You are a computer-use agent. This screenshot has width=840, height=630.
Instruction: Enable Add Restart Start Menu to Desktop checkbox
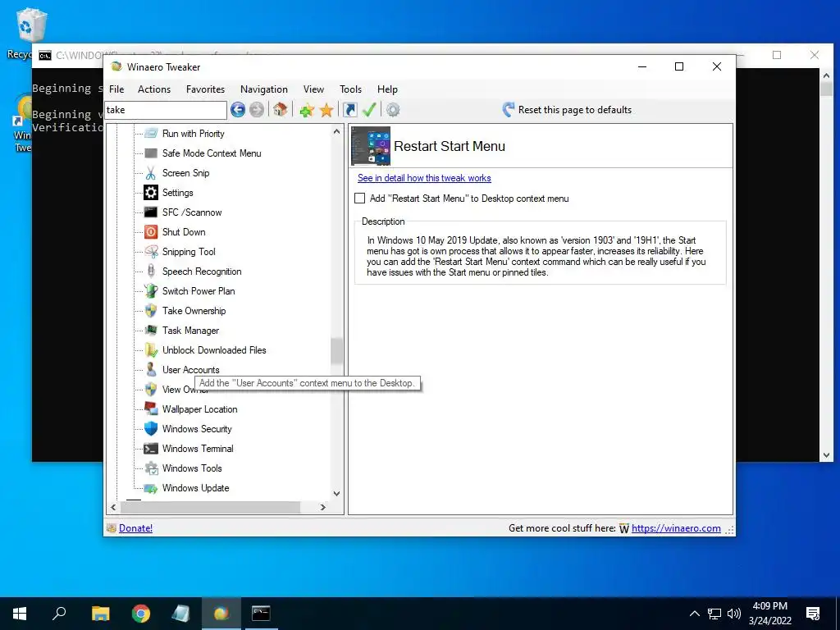(360, 199)
